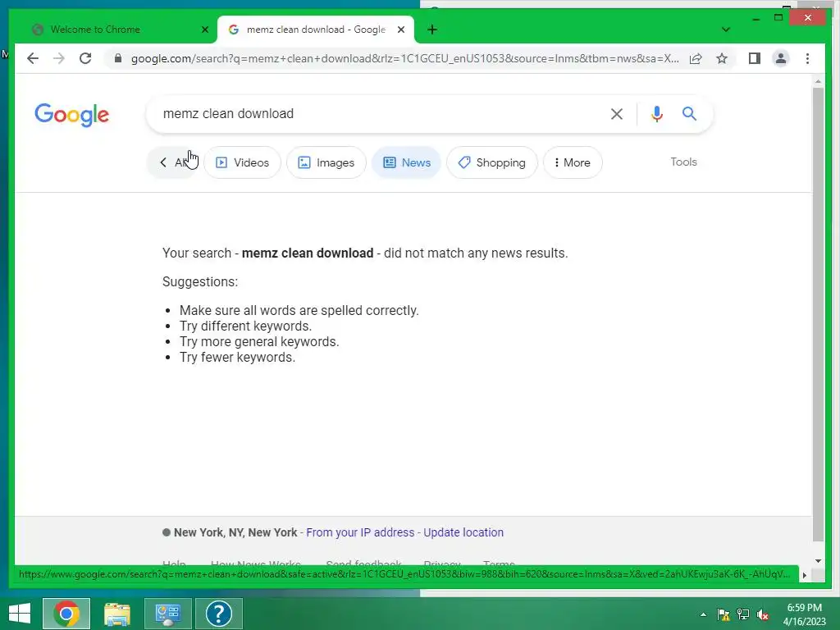The image size is (840, 630).
Task: Click scrollbar down arrow
Action: [818, 561]
